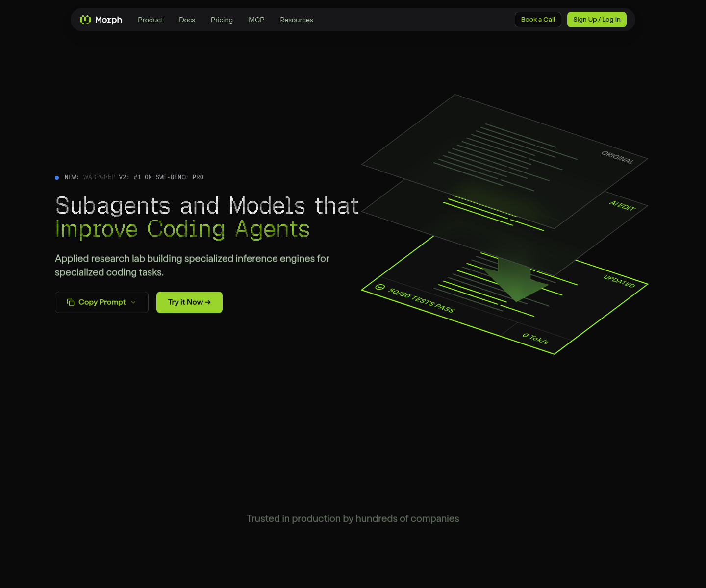Go to the Docs page
The height and width of the screenshot is (588, 706).
[x=187, y=20]
